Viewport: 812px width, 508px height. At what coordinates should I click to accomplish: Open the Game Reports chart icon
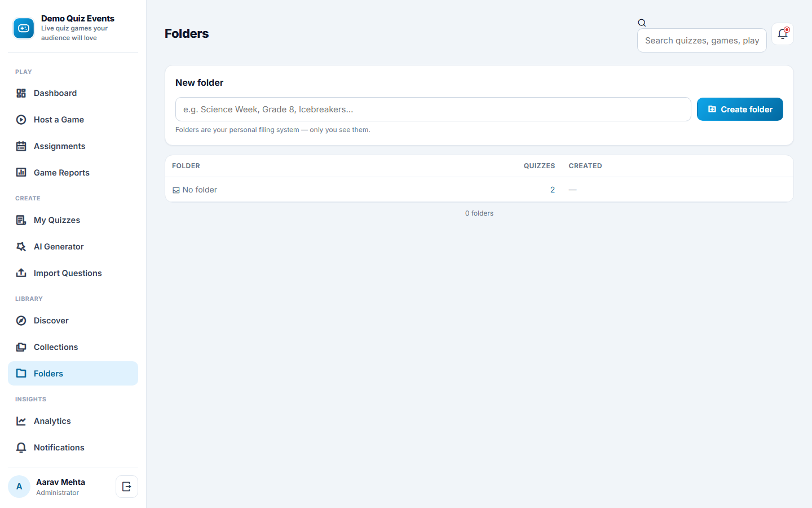pyautogui.click(x=21, y=173)
